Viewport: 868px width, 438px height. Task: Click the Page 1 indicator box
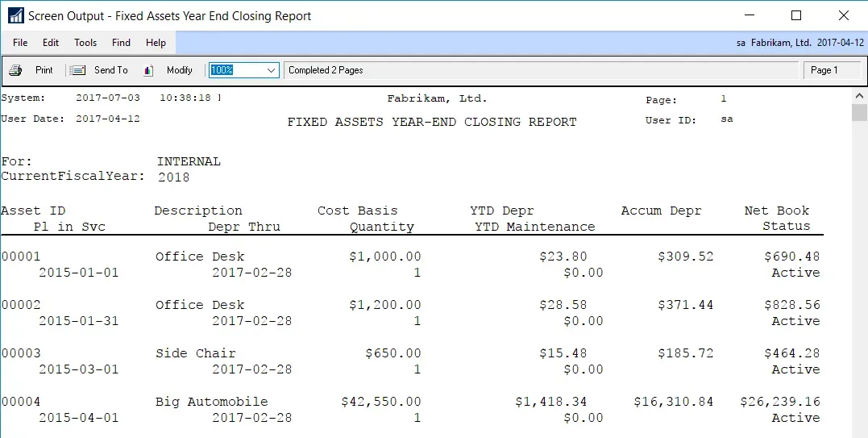(x=832, y=70)
